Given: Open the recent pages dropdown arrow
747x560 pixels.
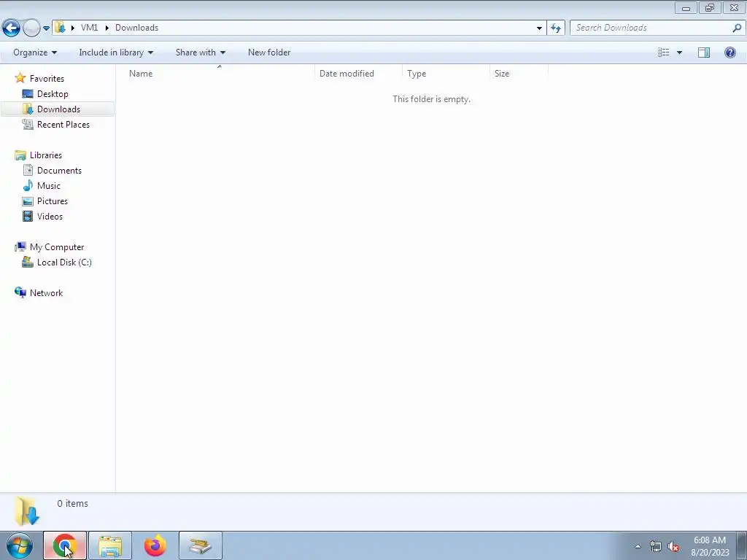Looking at the screenshot, I should coord(46,28).
